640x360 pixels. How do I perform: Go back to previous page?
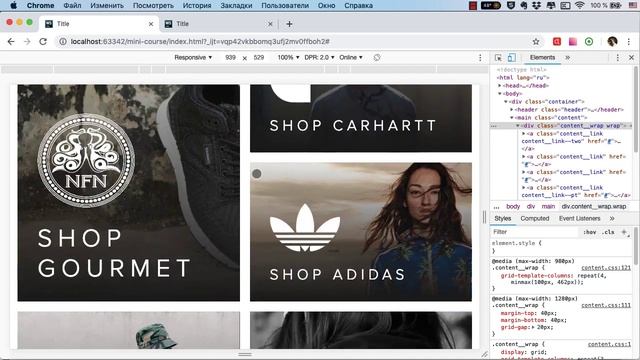point(11,42)
